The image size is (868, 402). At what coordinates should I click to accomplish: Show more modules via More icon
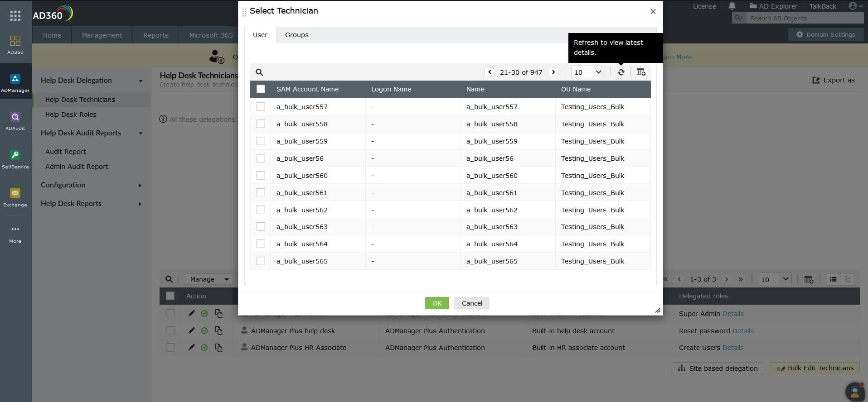click(x=15, y=234)
